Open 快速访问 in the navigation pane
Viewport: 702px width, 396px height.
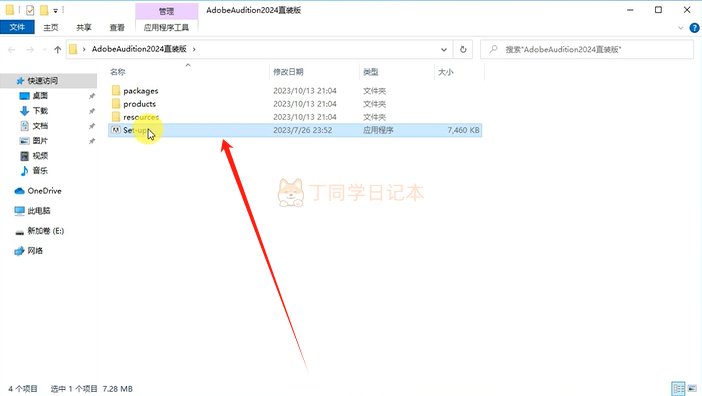[x=43, y=81]
